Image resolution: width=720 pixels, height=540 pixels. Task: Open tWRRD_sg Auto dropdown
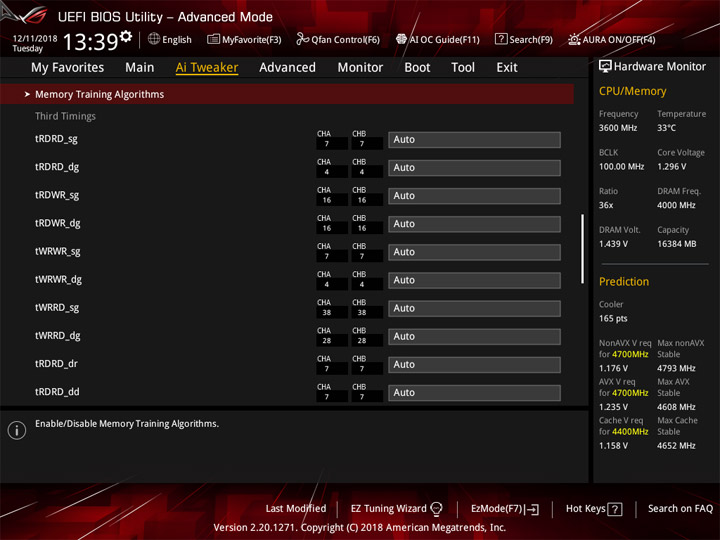(474, 308)
